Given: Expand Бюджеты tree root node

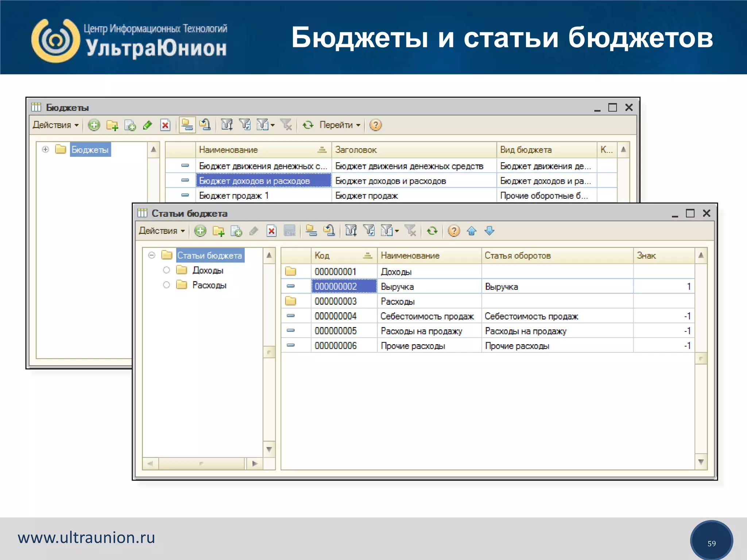Looking at the screenshot, I should coord(45,149).
